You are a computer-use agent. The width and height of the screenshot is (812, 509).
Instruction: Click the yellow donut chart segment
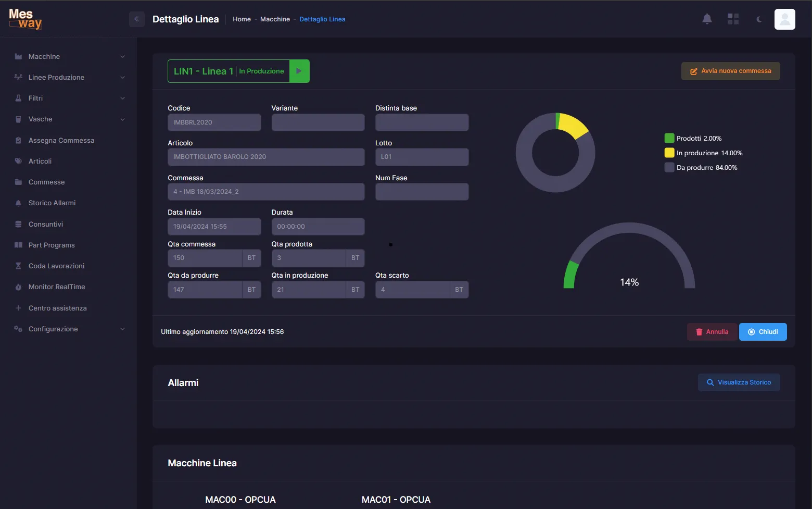[574, 126]
